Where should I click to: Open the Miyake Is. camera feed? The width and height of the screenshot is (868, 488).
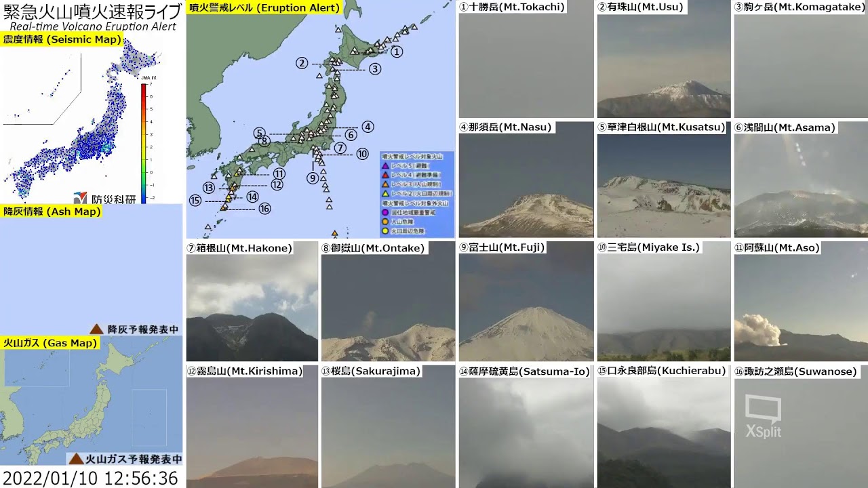[x=664, y=302]
